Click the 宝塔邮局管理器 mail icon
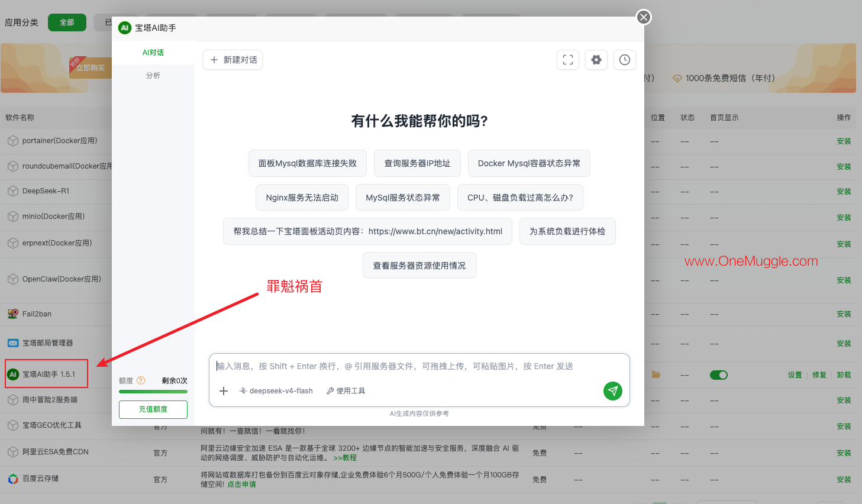 pyautogui.click(x=13, y=343)
